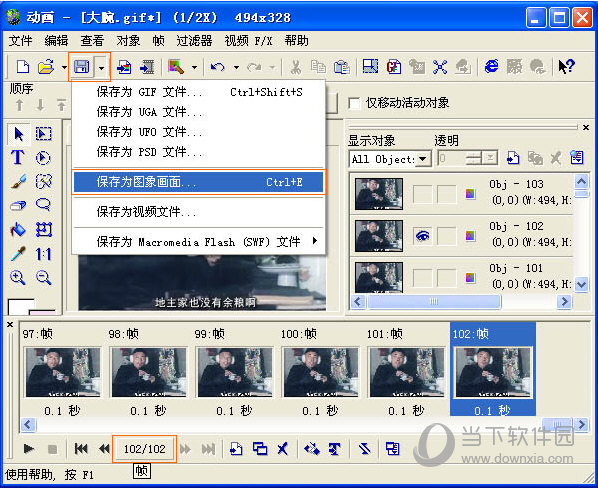This screenshot has width=598, height=488.
Task: Toggle the visibility box for Obj - 101
Action: [x=423, y=278]
